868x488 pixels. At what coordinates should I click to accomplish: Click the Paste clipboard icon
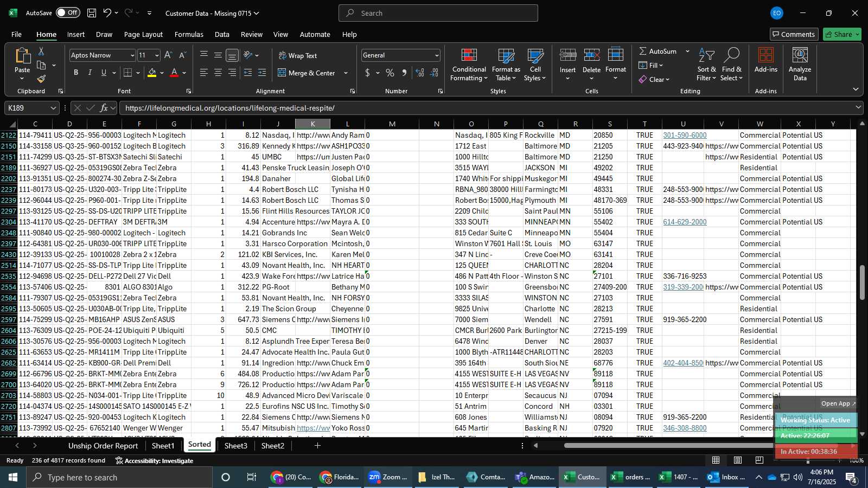22,55
